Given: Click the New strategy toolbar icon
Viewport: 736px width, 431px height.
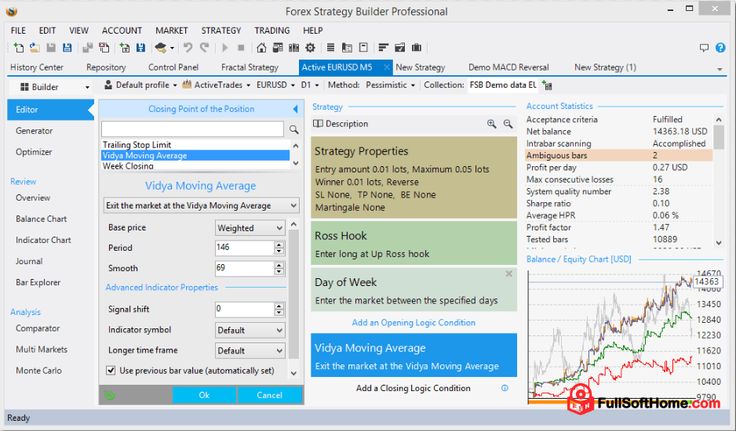Looking at the screenshot, I should (18, 48).
